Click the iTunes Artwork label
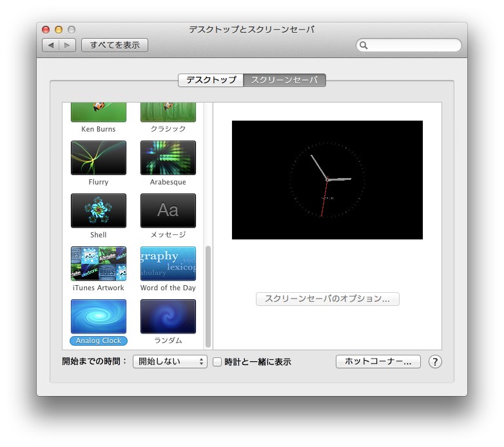This screenshot has height=447, width=504. tap(99, 288)
